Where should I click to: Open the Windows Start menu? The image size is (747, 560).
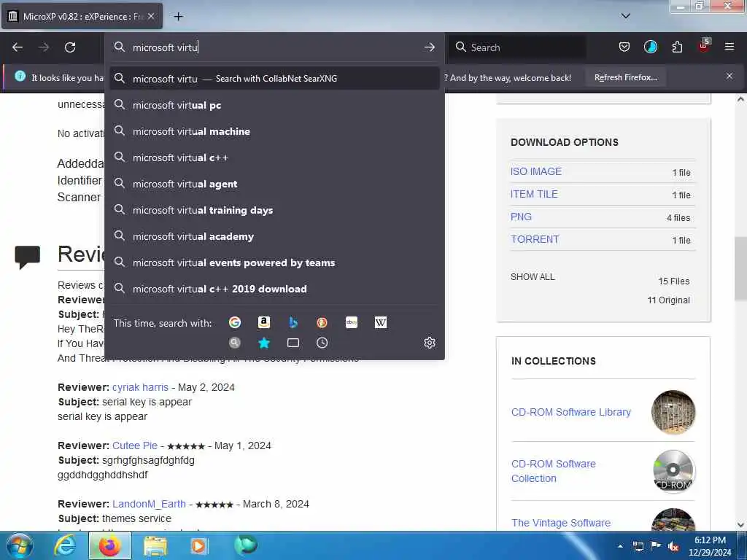coord(20,545)
